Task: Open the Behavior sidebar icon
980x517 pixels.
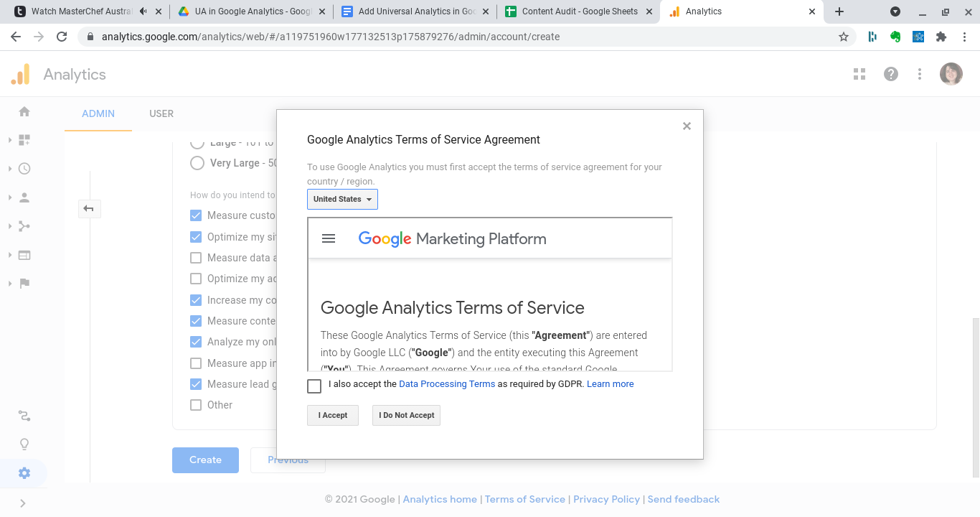Action: click(x=24, y=255)
